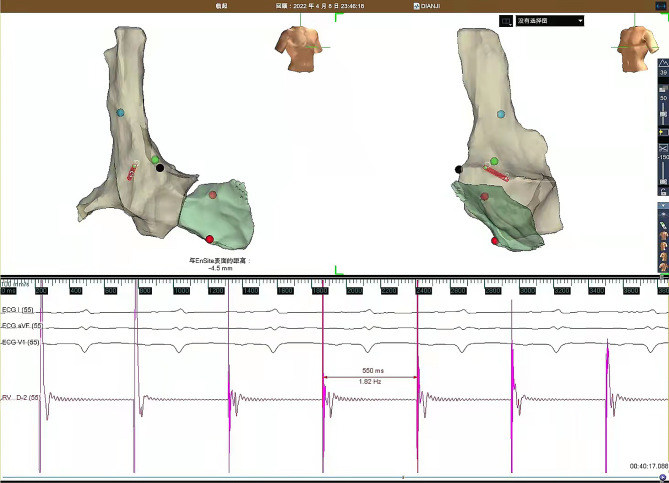The height and width of the screenshot is (483, 669).
Task: Click the green marker on right map
Action: click(x=494, y=161)
